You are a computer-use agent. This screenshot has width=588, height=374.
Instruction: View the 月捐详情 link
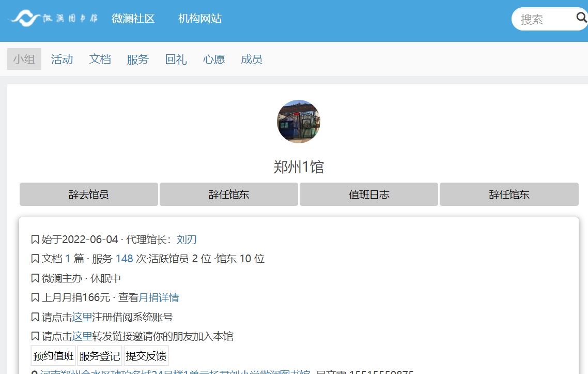pos(159,297)
